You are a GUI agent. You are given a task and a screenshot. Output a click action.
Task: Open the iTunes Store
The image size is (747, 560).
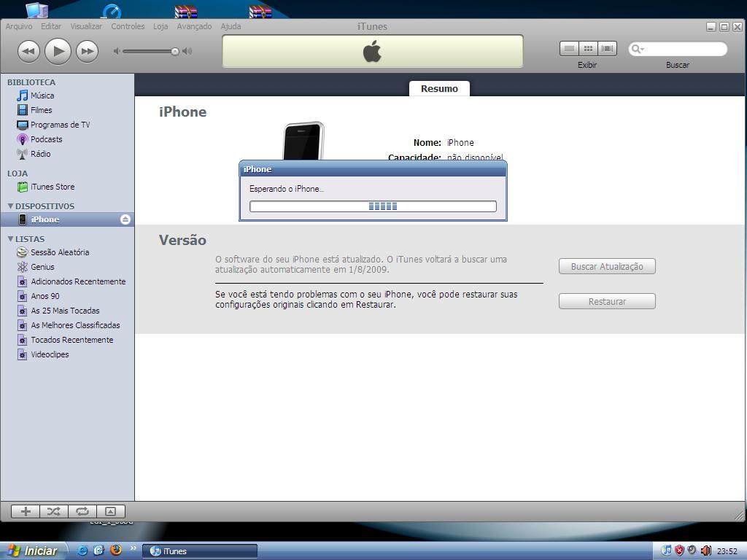tap(53, 187)
